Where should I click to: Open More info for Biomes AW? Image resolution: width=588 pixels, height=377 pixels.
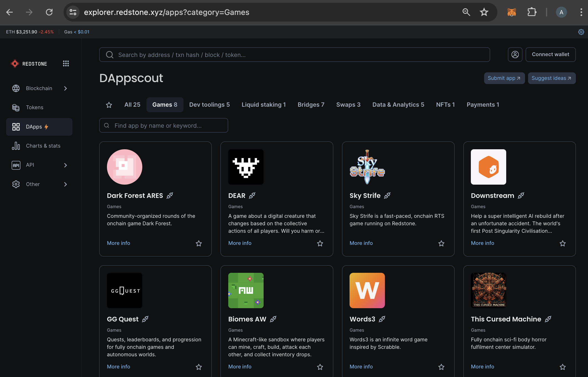[240, 366]
